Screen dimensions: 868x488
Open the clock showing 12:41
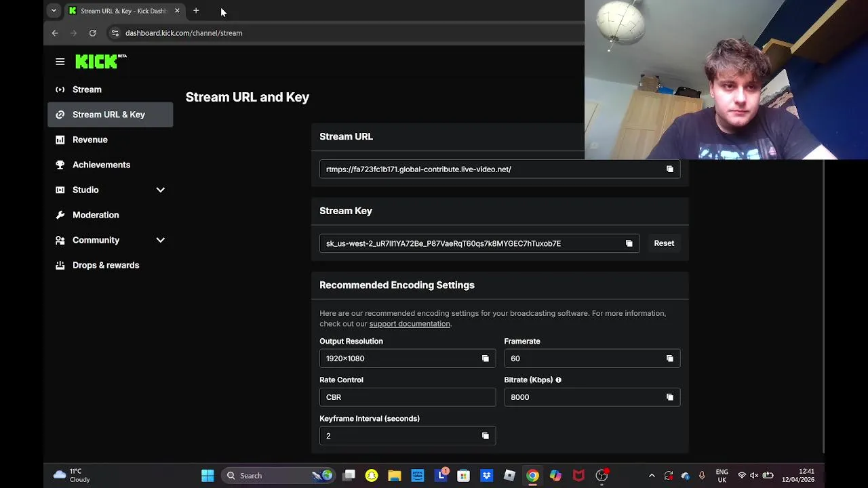click(797, 476)
